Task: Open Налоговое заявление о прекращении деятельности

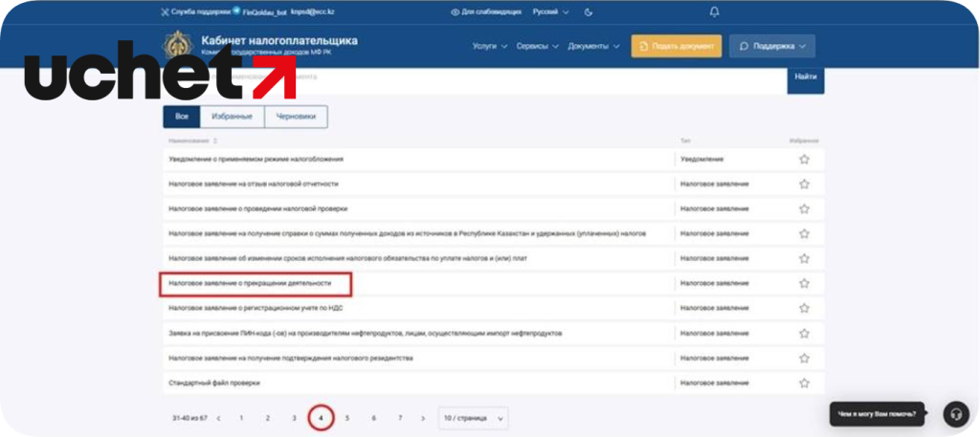Action: [x=250, y=283]
